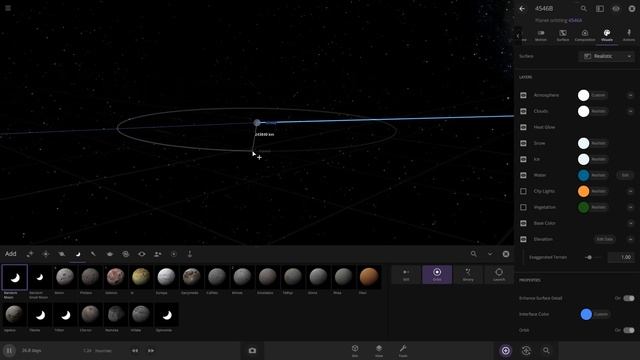Open the Surface Realistic dropdown
640x360 pixels.
pos(607,56)
